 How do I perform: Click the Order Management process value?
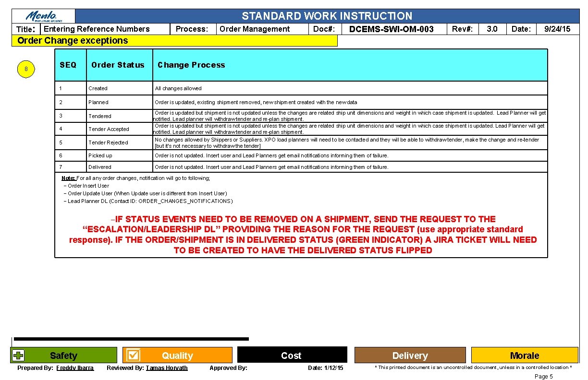pos(255,29)
